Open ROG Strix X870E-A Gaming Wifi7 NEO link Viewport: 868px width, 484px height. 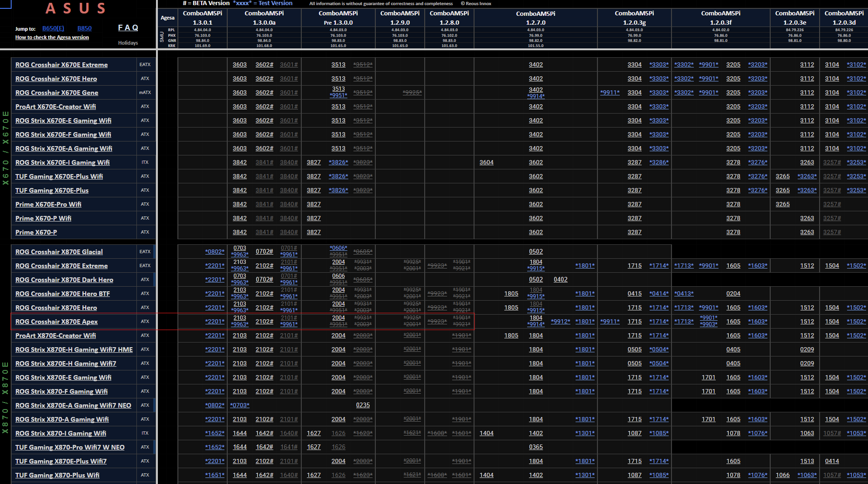73,405
